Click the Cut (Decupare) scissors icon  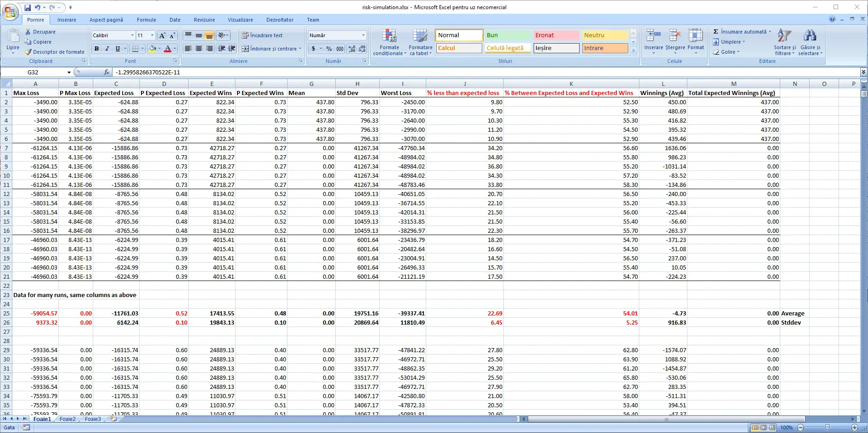coord(28,32)
